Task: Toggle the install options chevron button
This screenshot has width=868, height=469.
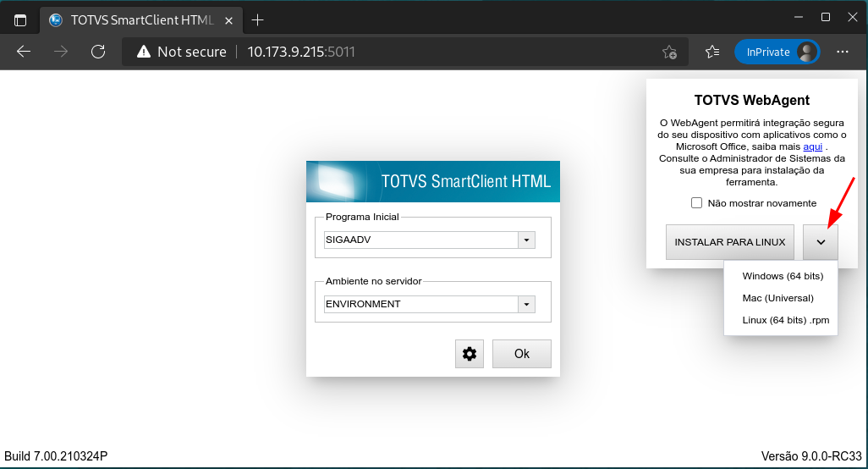Action: (821, 242)
